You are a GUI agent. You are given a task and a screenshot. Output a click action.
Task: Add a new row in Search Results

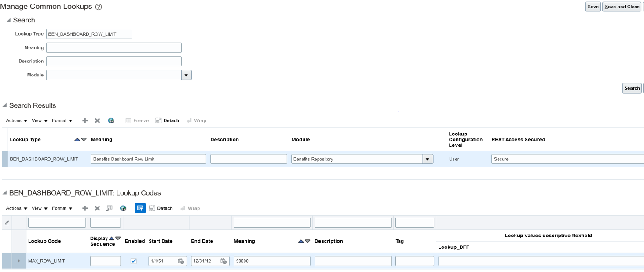84,120
